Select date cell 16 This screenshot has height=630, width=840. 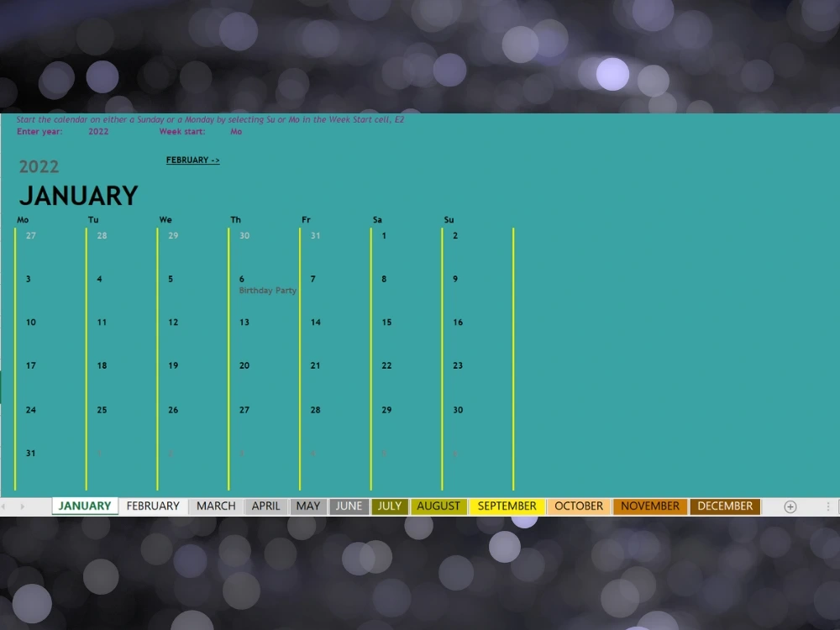[x=458, y=322]
